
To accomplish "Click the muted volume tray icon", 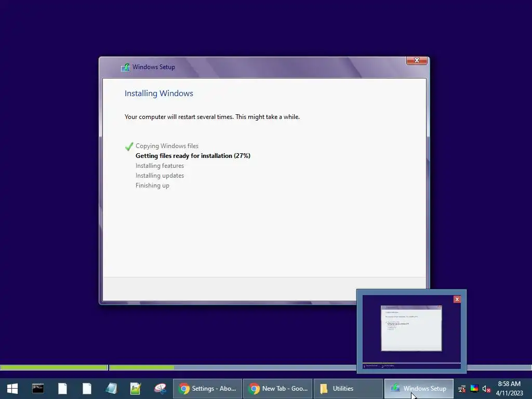I will tap(486, 389).
